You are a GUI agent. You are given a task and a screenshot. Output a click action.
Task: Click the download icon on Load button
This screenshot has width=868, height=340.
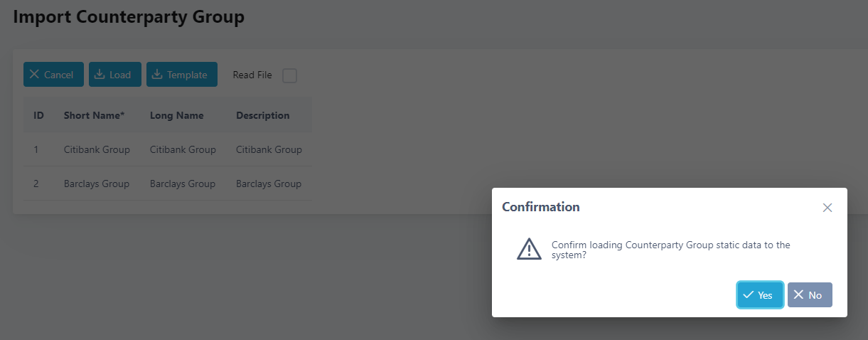[100, 75]
